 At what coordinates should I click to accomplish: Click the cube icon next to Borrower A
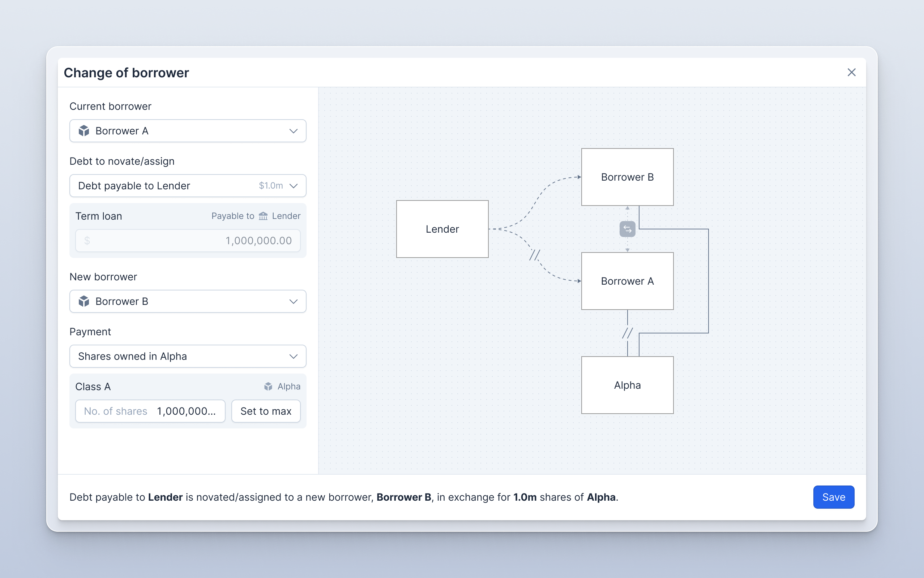coord(84,131)
